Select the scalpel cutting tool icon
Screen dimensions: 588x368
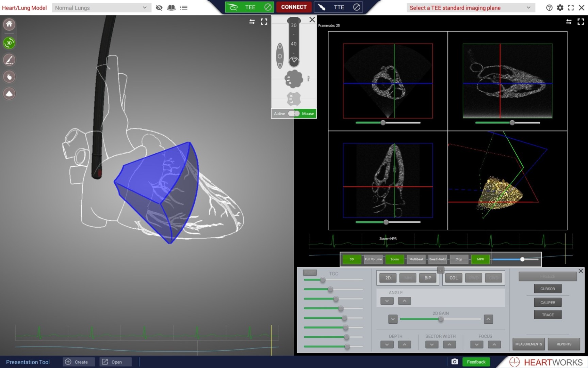(x=9, y=60)
